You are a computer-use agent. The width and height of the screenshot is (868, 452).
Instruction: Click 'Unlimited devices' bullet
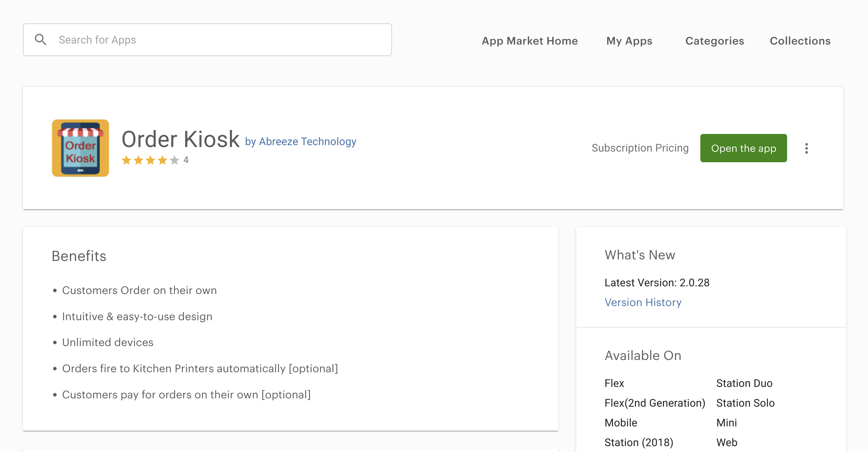(108, 342)
